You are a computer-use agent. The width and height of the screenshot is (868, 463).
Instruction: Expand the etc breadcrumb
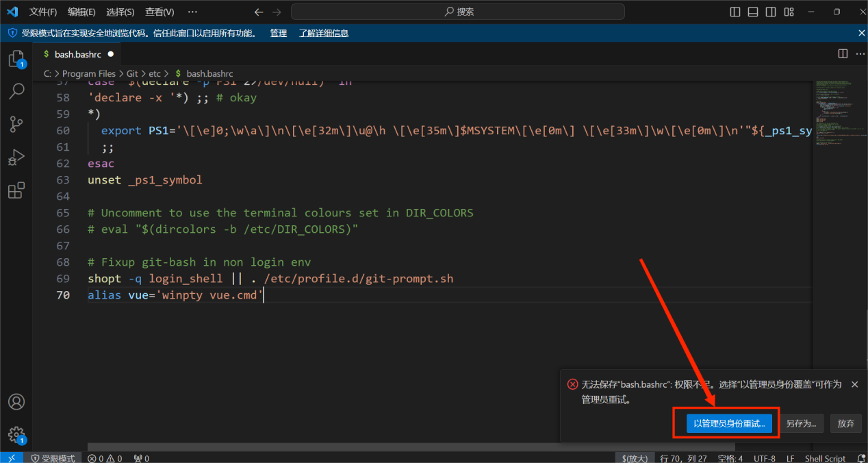tap(155, 73)
